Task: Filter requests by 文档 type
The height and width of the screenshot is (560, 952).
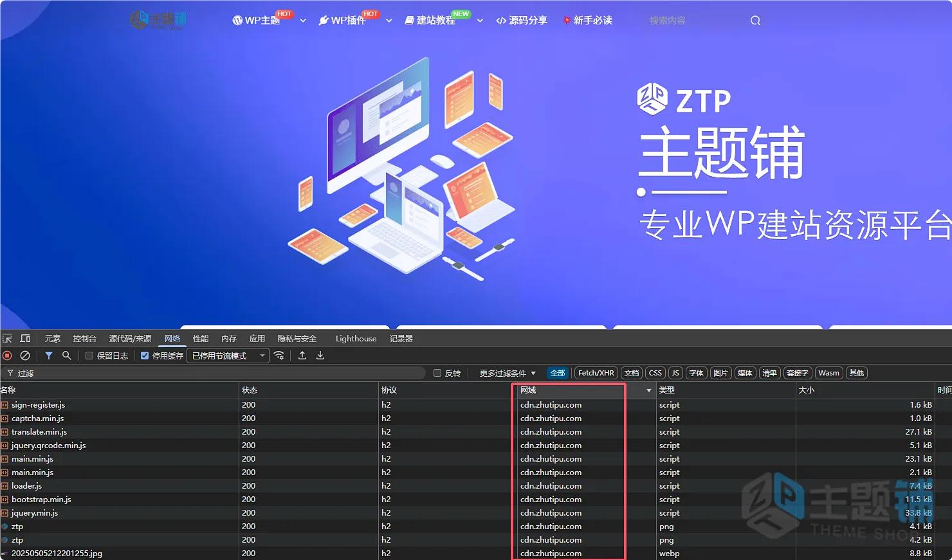Action: coord(632,373)
